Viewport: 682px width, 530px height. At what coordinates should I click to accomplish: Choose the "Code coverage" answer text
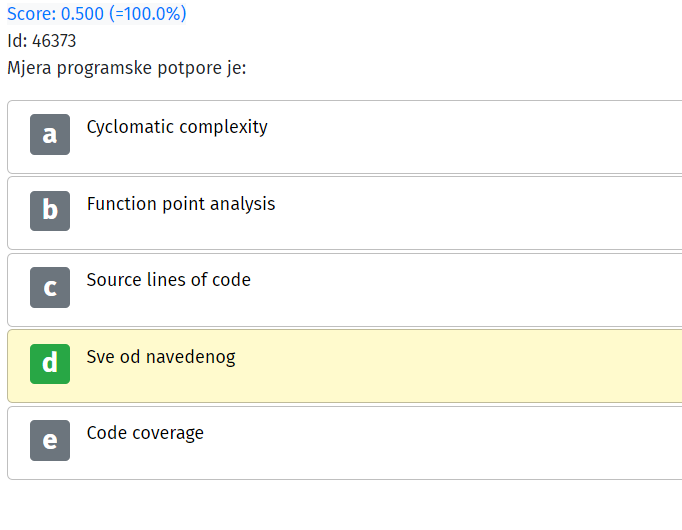click(x=145, y=433)
